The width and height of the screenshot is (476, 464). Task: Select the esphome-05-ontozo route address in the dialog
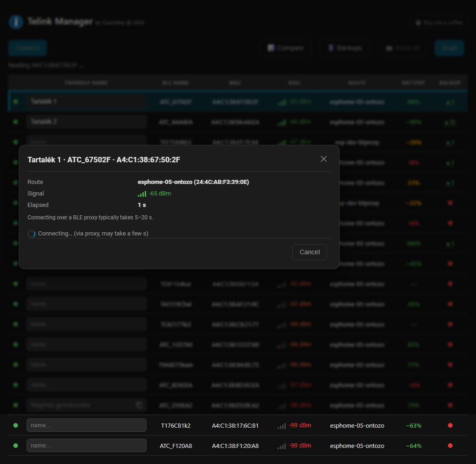pyautogui.click(x=193, y=182)
